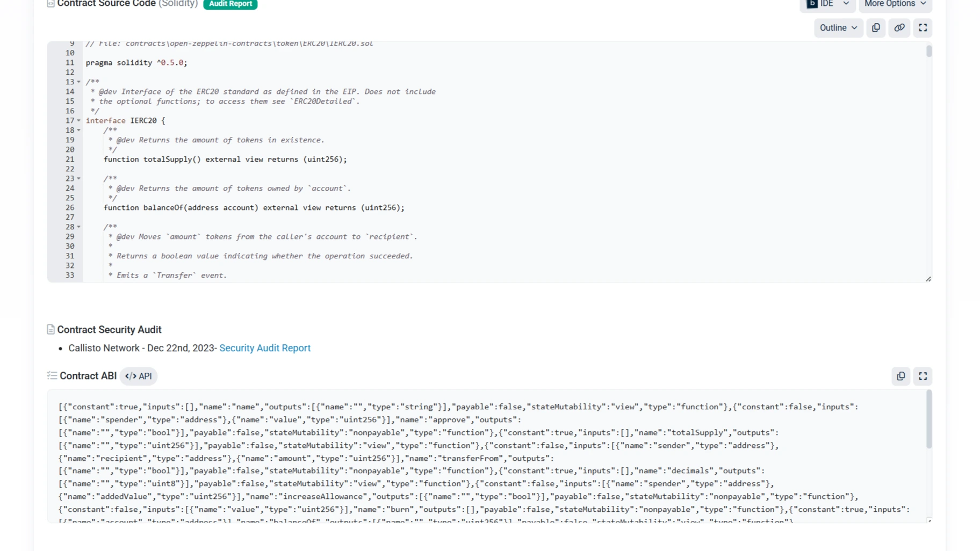Open the ABI in API view
Viewport: 980px width, 551px height.
pos(139,376)
